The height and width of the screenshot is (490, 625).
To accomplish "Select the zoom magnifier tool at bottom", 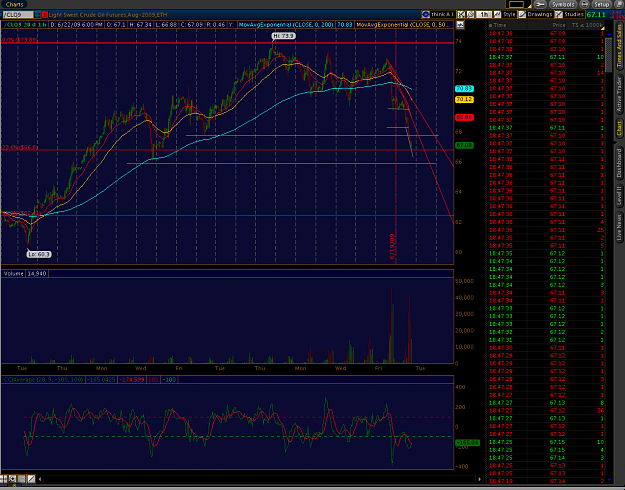I will click(13, 478).
